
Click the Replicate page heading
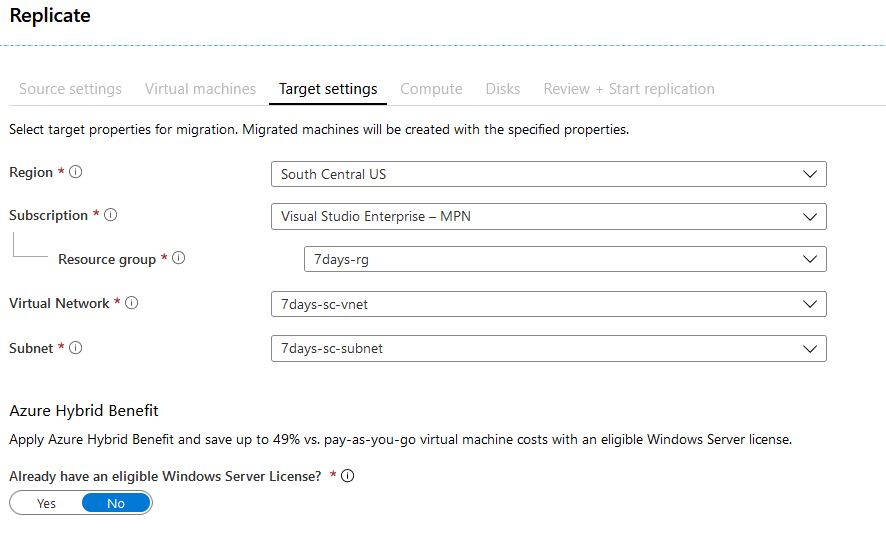(50, 15)
